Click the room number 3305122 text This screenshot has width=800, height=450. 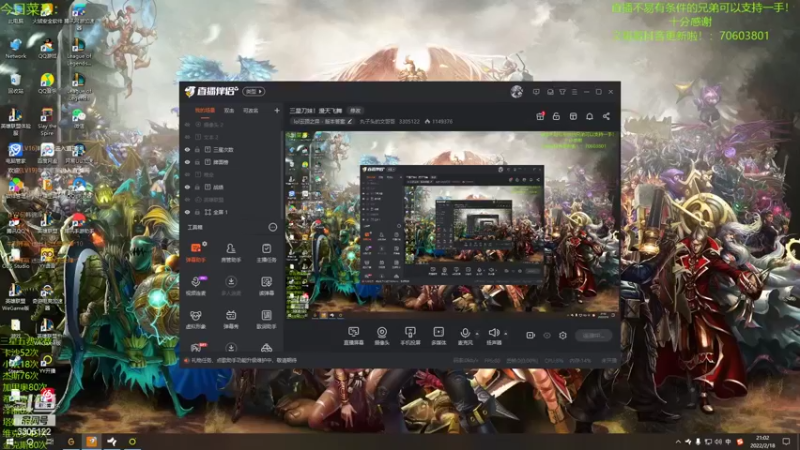(409, 122)
